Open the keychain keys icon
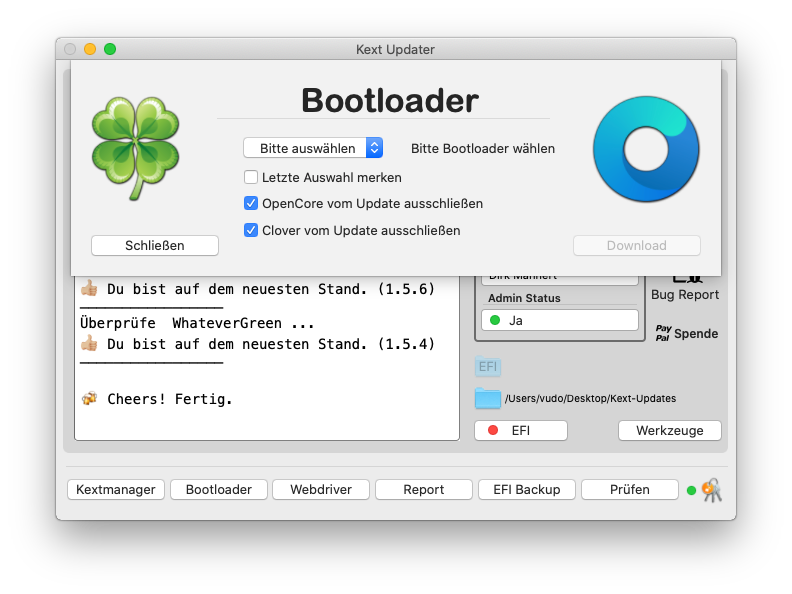 [712, 490]
